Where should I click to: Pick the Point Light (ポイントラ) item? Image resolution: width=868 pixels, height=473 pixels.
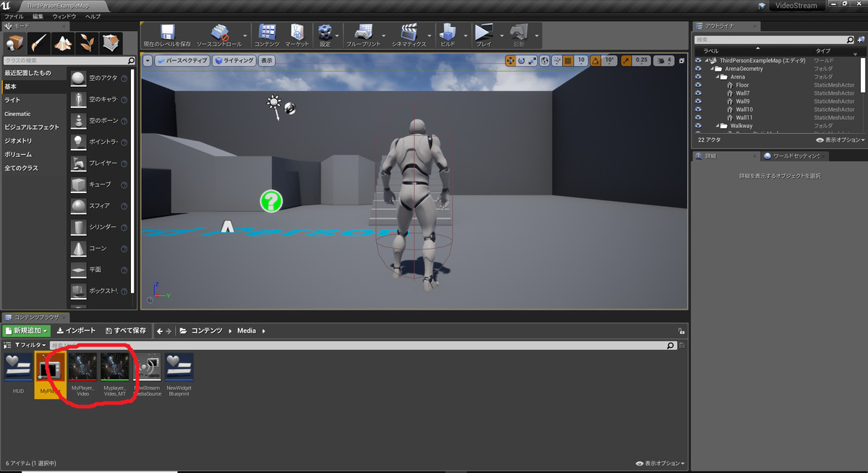click(100, 142)
